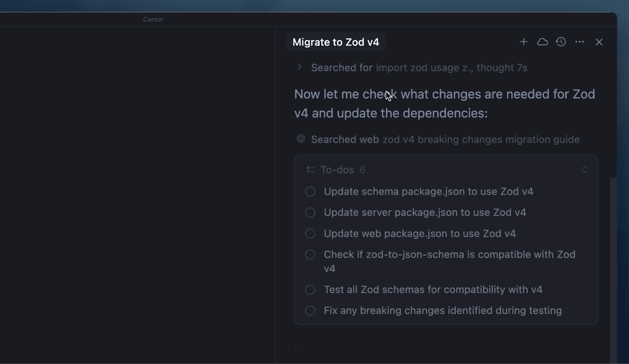
Task: Expand the 'Searched for import zod usage' section
Action: click(299, 67)
